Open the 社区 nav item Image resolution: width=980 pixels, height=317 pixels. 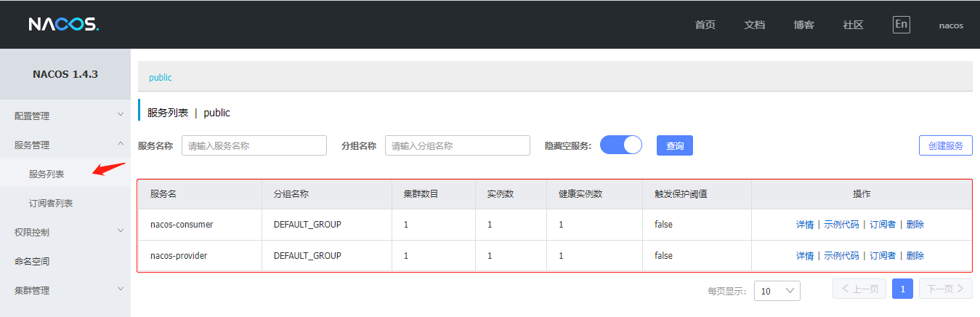853,25
